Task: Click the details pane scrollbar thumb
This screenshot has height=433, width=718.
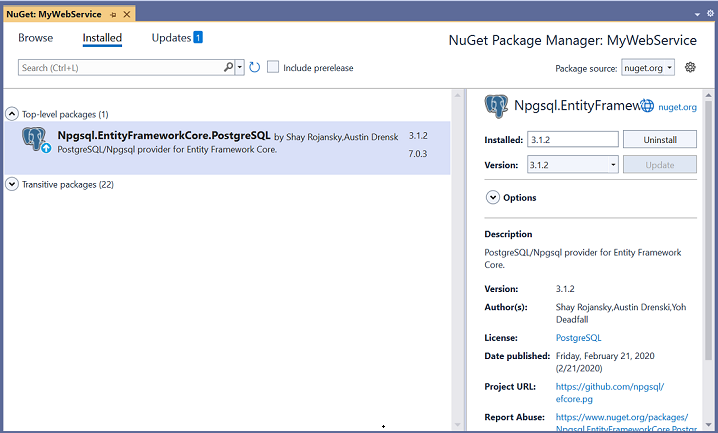Action: coord(708,231)
